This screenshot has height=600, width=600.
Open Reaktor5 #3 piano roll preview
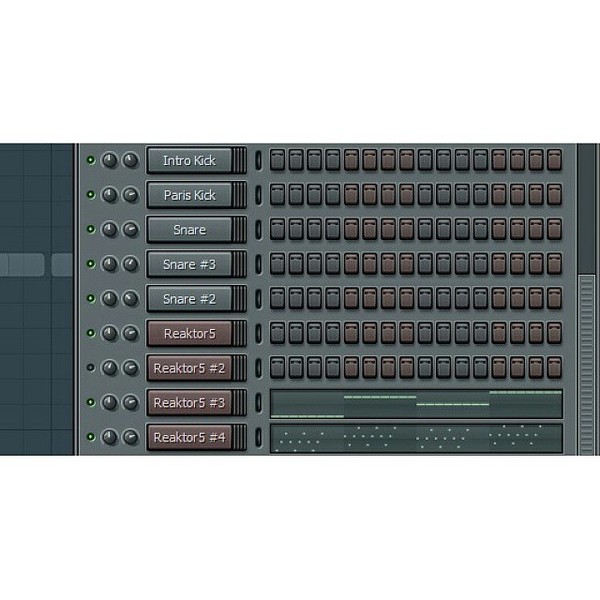[x=416, y=404]
